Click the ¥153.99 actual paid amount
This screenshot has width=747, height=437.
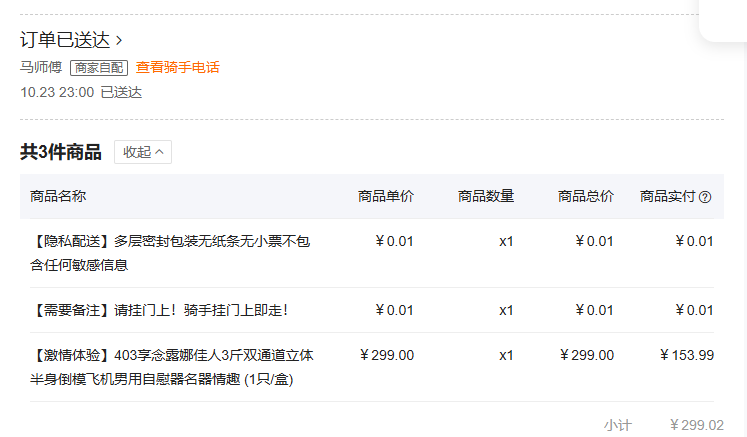[x=686, y=355]
